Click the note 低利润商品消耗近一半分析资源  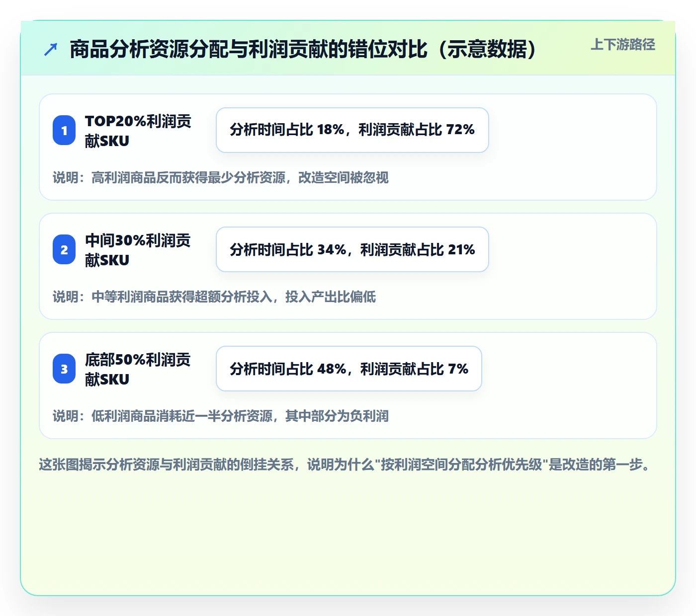pos(221,416)
